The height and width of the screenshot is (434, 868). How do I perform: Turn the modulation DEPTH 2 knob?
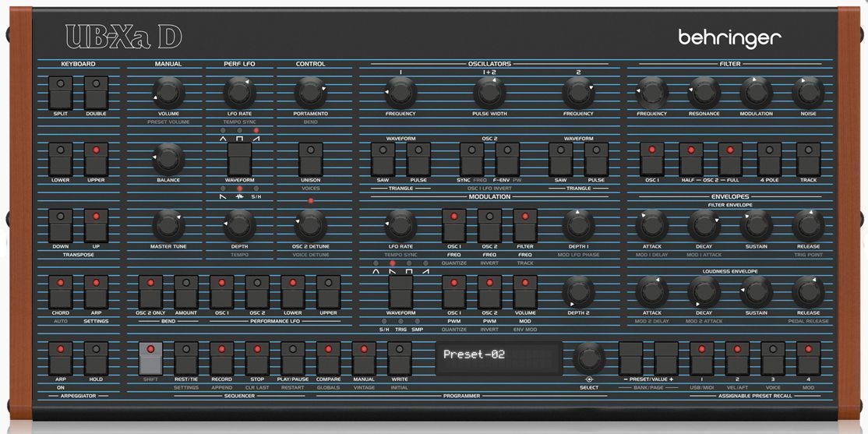coord(578,291)
